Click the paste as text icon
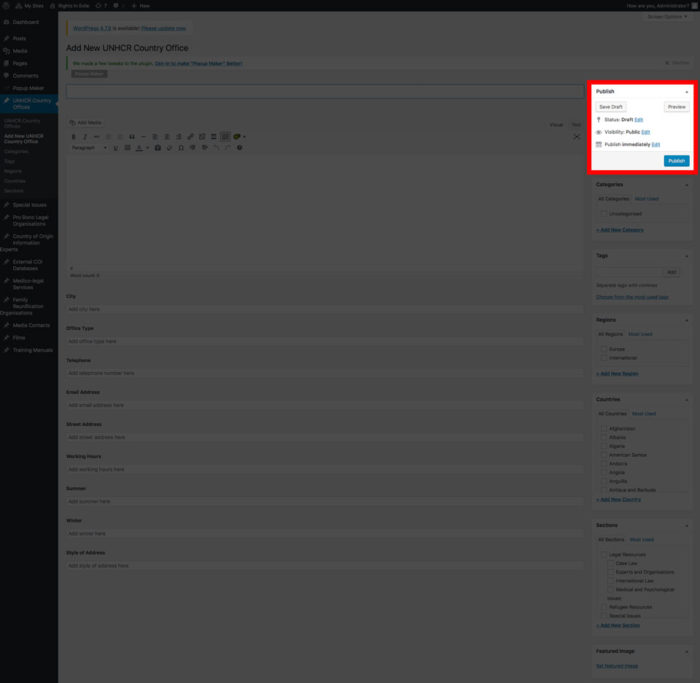The height and width of the screenshot is (683, 700). click(x=158, y=148)
